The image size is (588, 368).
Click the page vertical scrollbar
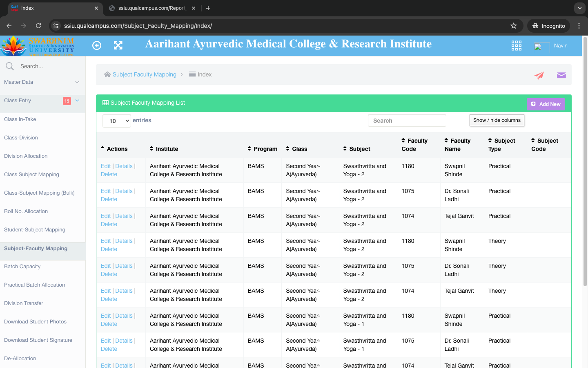tap(585, 162)
